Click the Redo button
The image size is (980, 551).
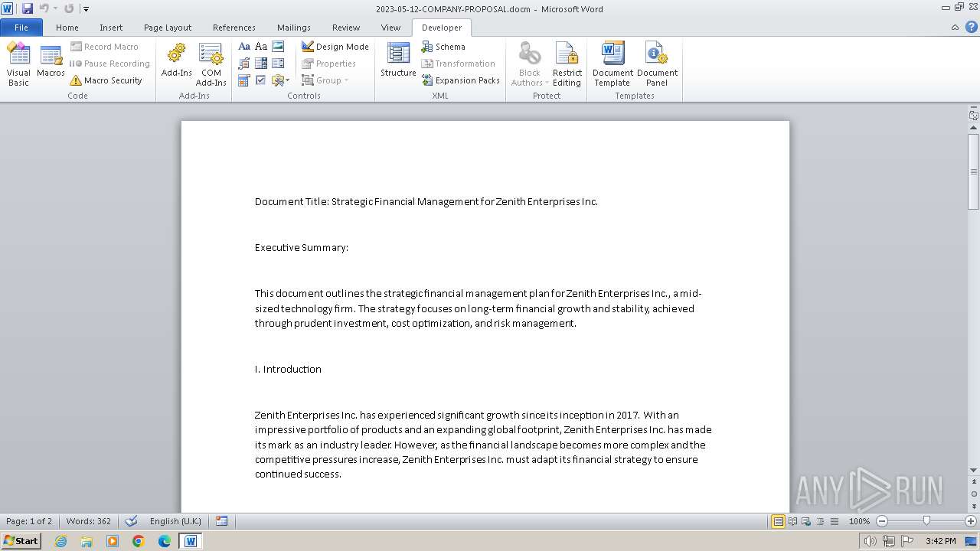(69, 8)
